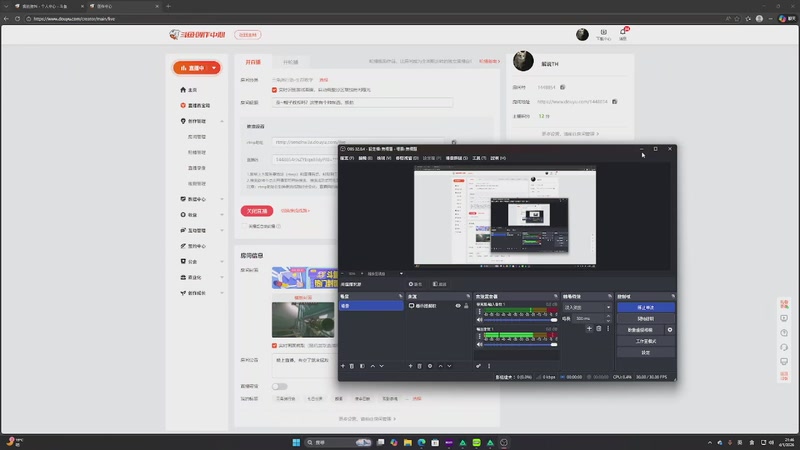
Task: Expand the data center sidebar group
Action: (x=222, y=199)
